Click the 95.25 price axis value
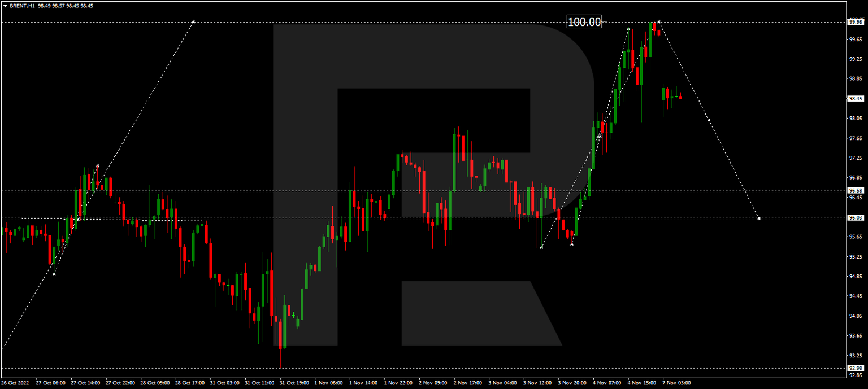Screen dimensions: 868x389 (x=856, y=256)
